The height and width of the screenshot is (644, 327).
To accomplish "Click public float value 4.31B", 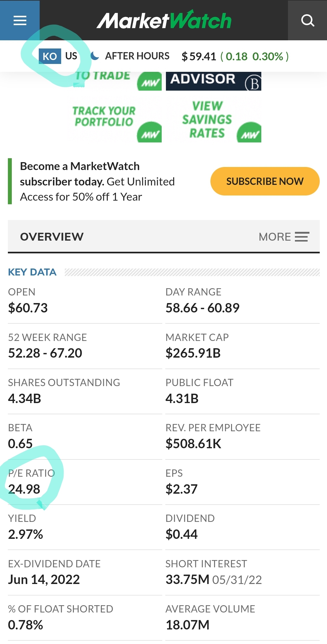I will coord(182,399).
